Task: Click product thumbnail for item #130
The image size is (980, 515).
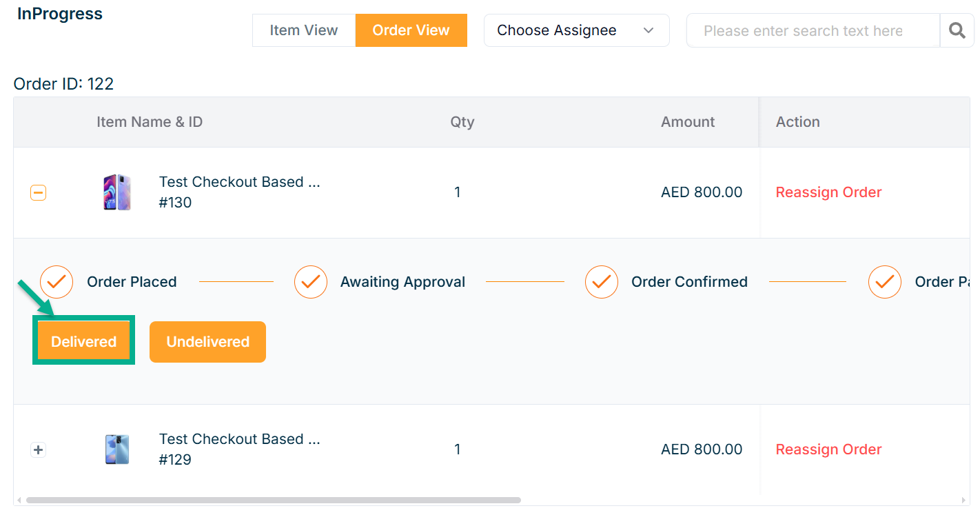Action: (116, 192)
